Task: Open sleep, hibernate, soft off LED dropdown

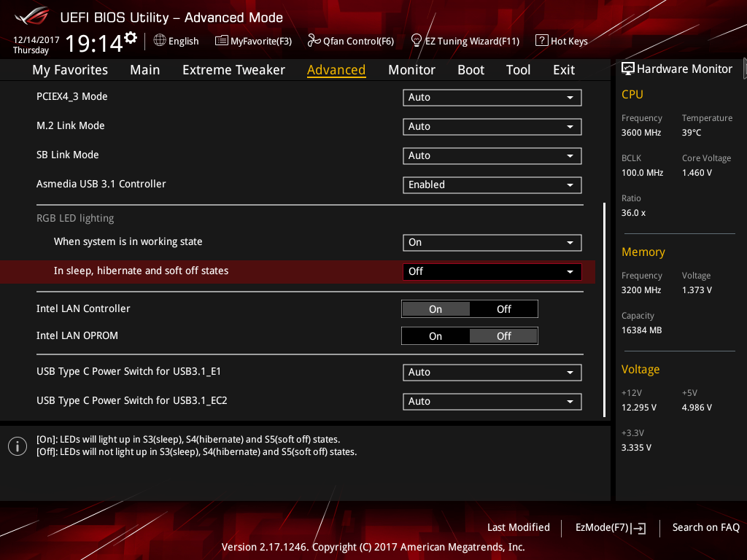Action: [x=492, y=271]
